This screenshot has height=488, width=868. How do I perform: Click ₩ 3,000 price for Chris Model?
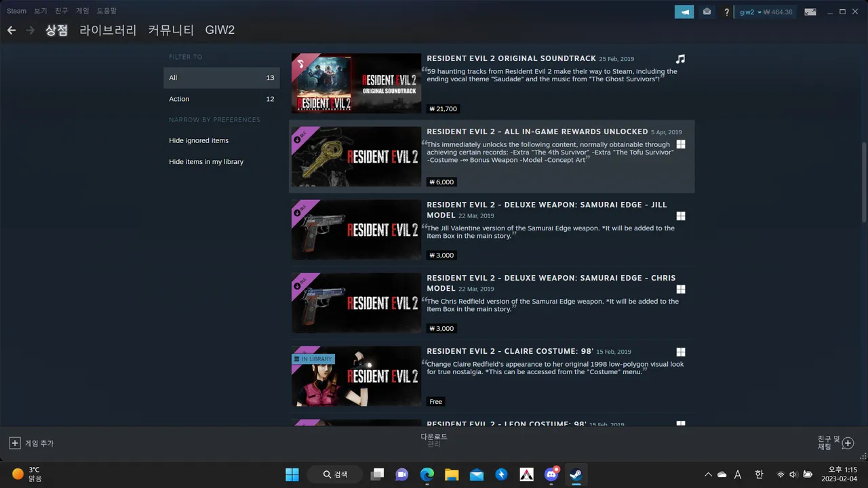tap(441, 329)
